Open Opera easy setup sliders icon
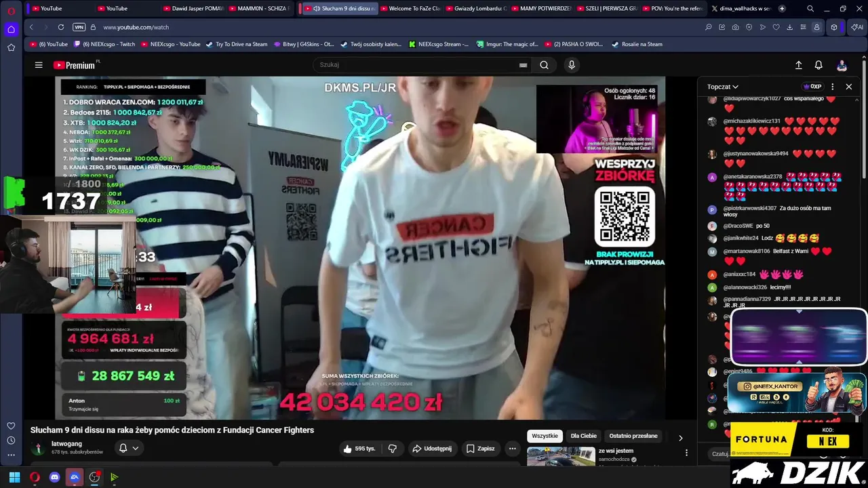The width and height of the screenshot is (868, 488). pos(803,27)
